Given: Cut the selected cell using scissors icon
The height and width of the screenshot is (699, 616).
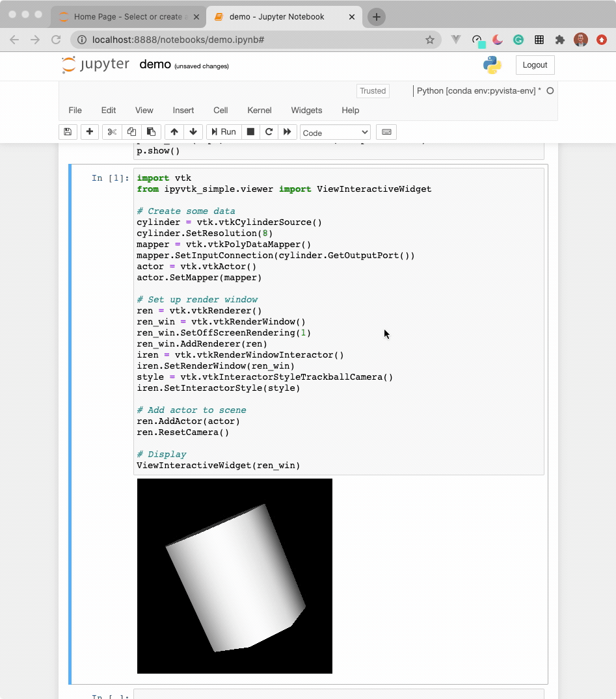Looking at the screenshot, I should 111,131.
